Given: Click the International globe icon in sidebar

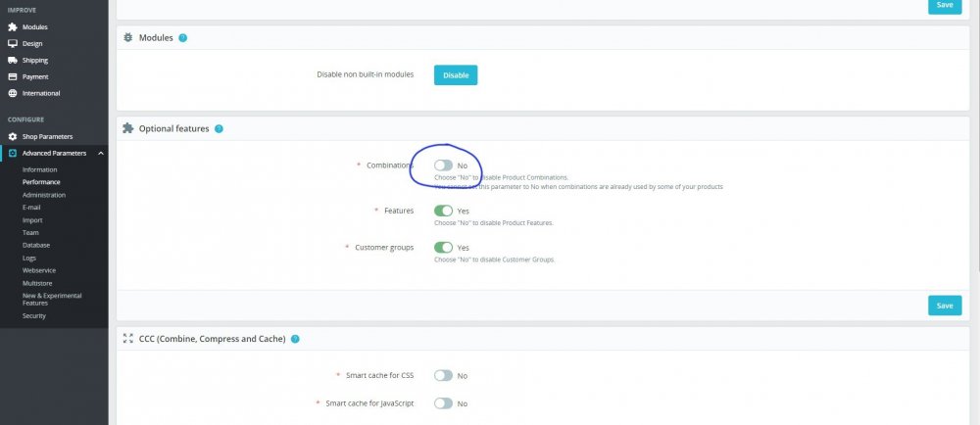Looking at the screenshot, I should pos(13,93).
